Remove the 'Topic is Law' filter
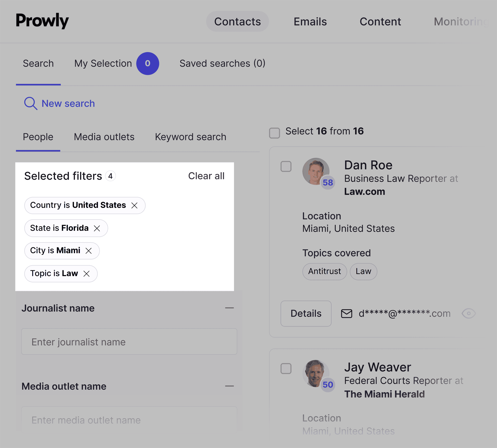Image resolution: width=497 pixels, height=448 pixels. tap(87, 273)
